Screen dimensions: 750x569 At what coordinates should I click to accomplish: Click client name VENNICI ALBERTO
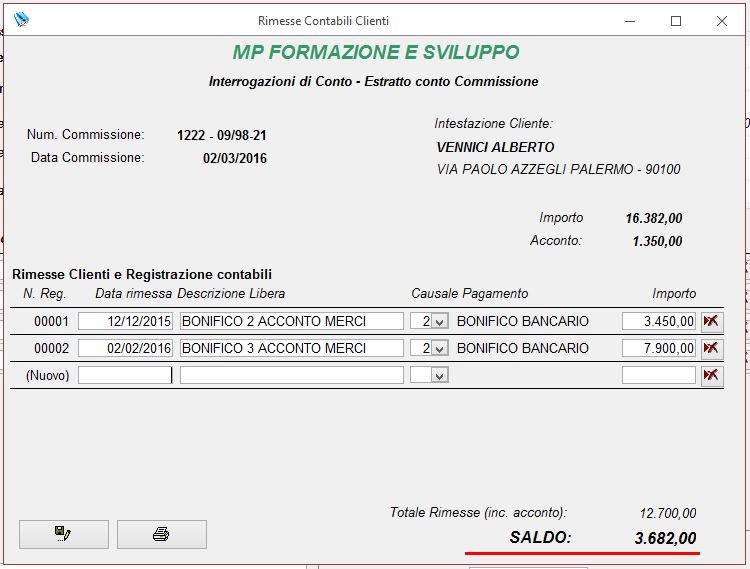click(x=496, y=147)
